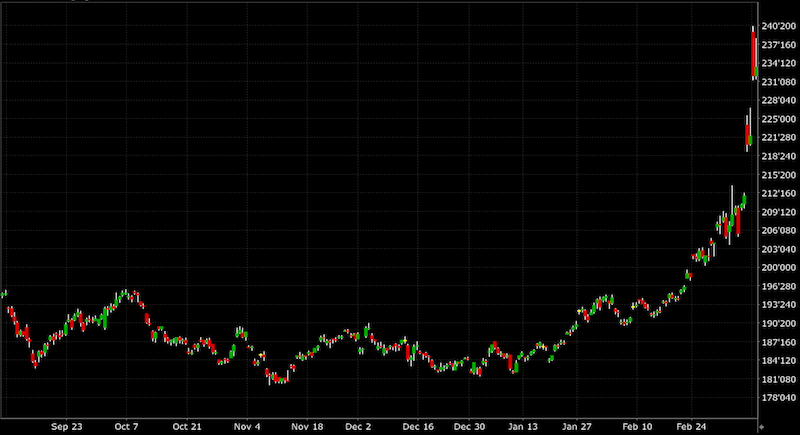800x435 pixels.
Task: Click the 203'040 price axis label
Action: tap(779, 249)
